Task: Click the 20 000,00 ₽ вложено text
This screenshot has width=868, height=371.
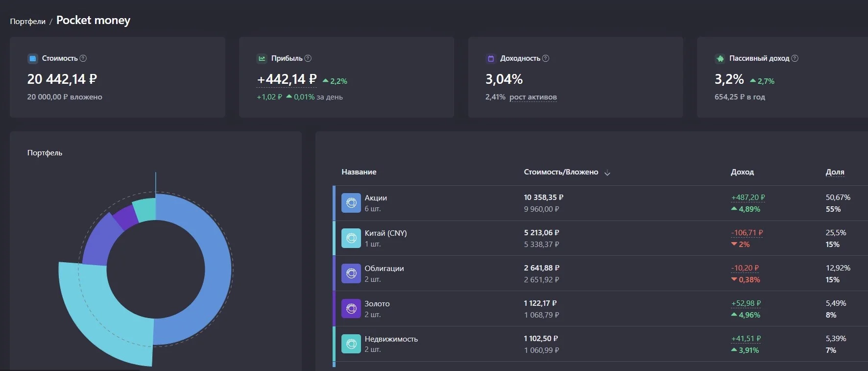Action: pyautogui.click(x=65, y=97)
